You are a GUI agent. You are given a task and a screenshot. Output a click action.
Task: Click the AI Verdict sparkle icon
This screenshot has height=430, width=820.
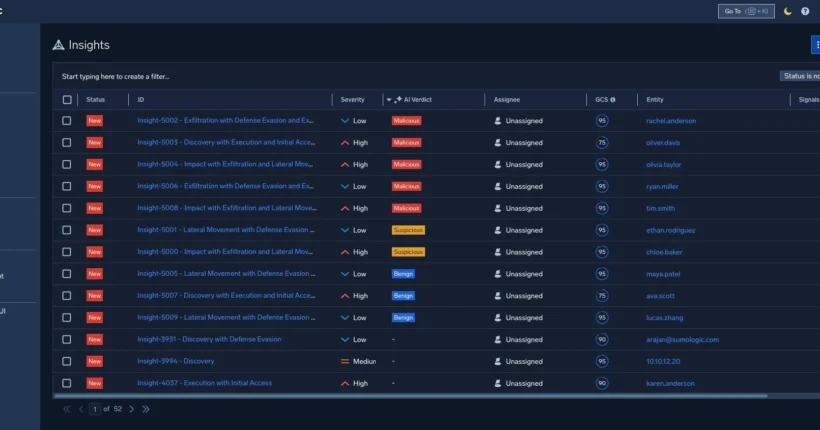coord(398,99)
